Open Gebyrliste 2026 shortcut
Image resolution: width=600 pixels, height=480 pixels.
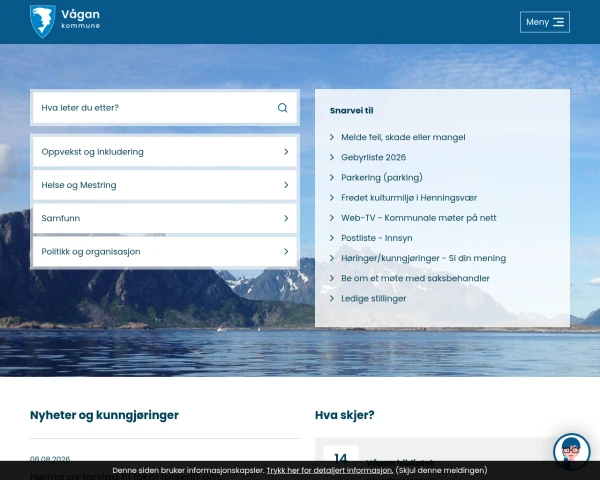(373, 157)
